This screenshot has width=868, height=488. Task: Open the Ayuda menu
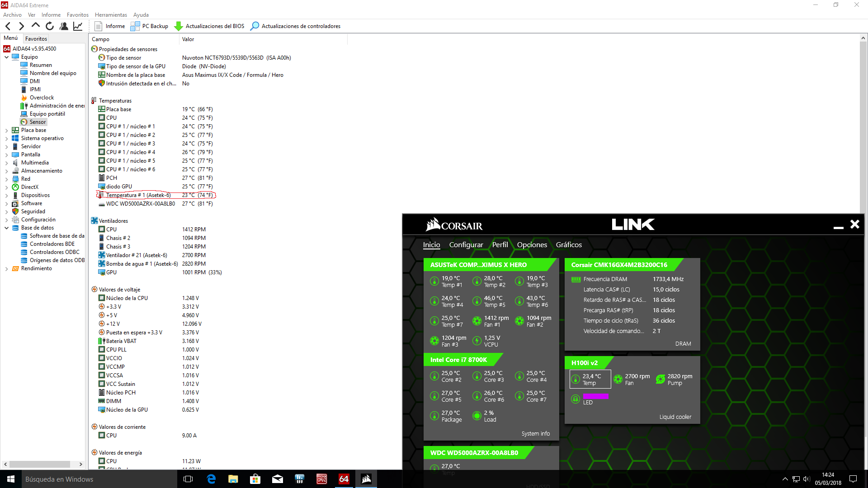141,15
